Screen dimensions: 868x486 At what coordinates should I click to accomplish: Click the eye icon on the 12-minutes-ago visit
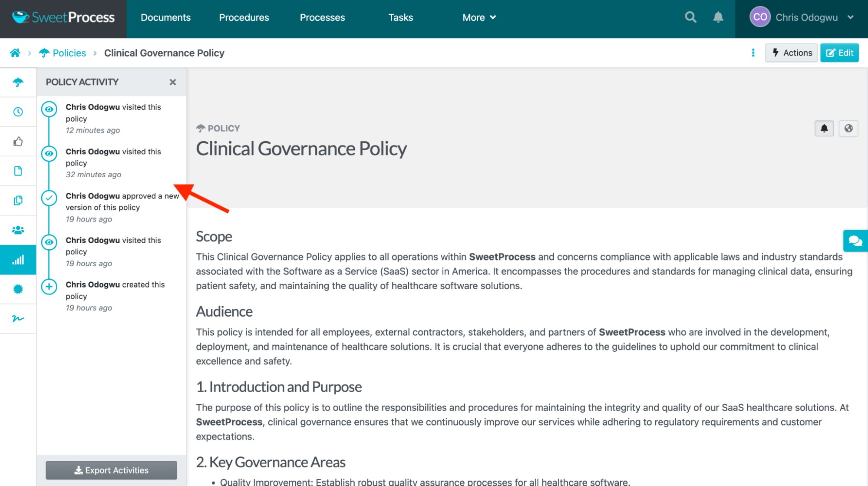(49, 109)
